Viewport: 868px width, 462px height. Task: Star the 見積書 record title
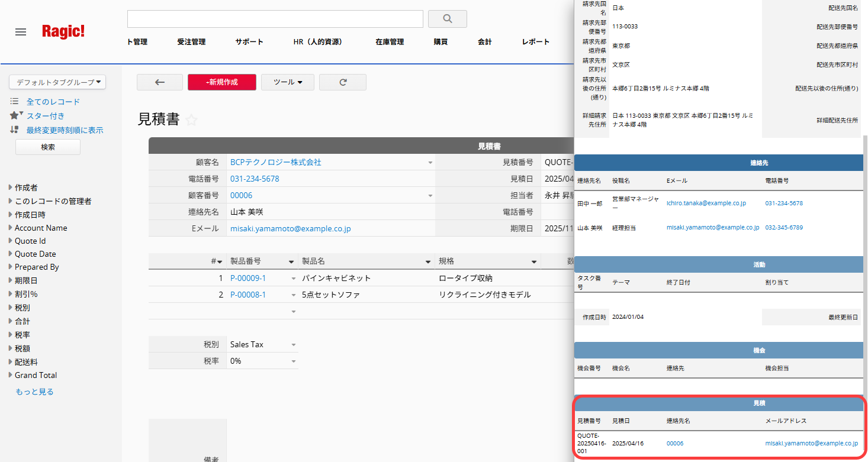(x=191, y=120)
